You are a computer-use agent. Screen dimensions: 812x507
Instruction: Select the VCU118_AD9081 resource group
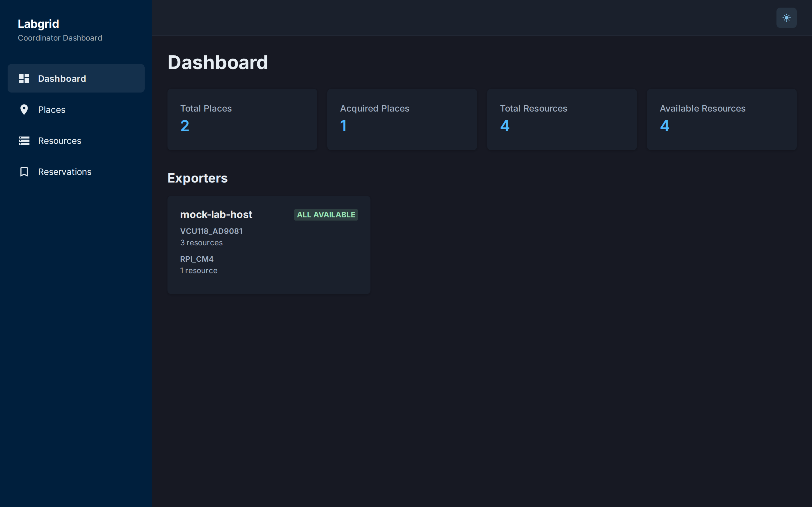(x=211, y=237)
